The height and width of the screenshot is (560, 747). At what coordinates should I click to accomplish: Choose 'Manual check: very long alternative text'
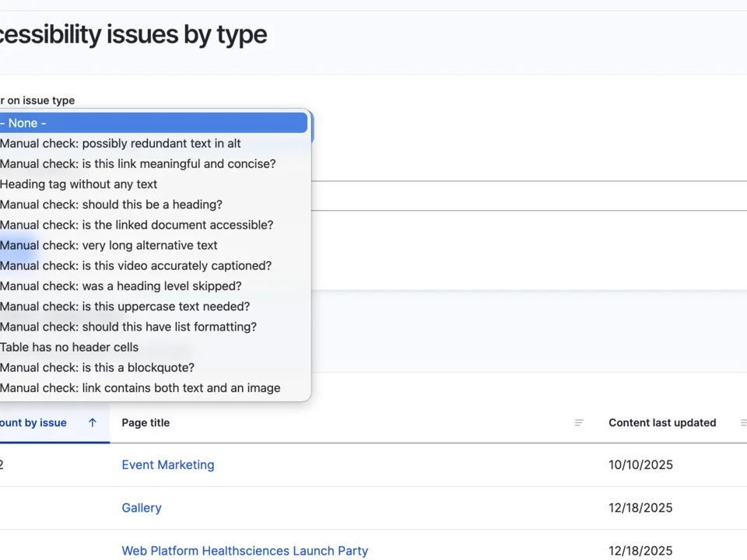[109, 245]
